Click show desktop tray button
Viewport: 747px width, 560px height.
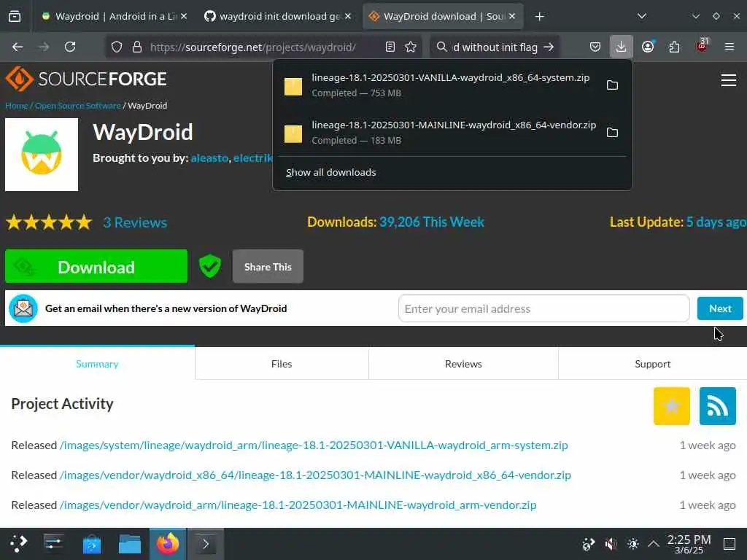(x=729, y=544)
